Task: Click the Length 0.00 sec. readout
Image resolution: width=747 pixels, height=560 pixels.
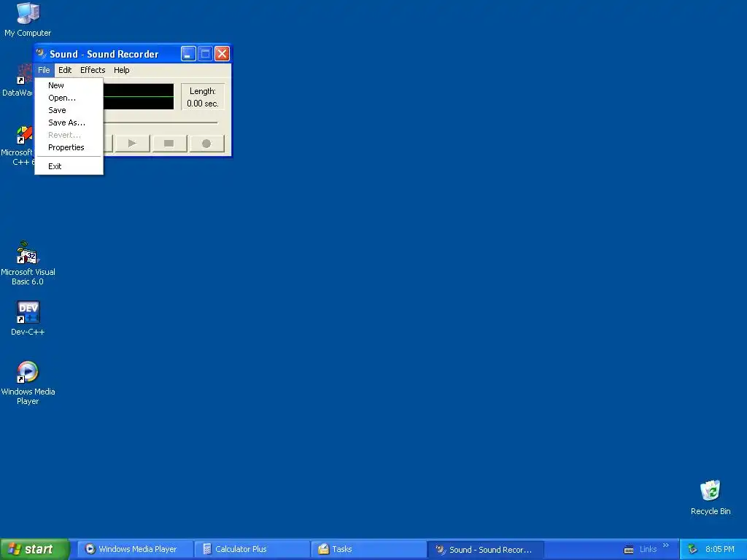Action: (203, 97)
